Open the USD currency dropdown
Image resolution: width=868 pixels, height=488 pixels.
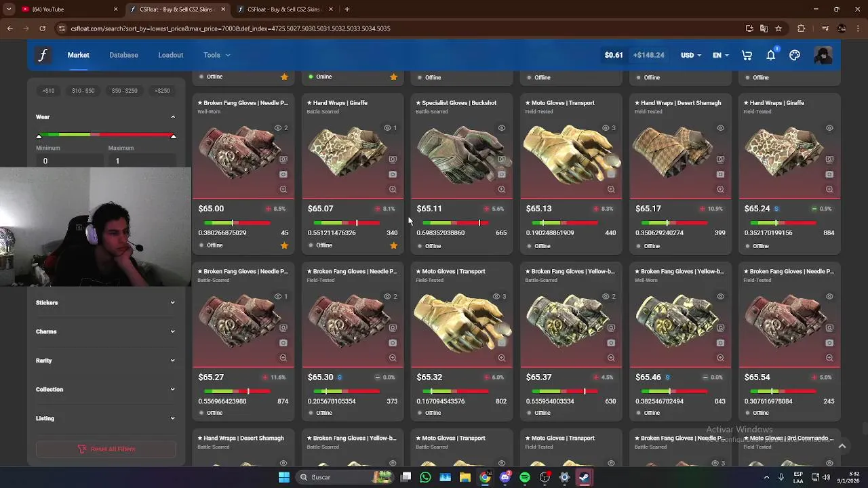tap(691, 55)
